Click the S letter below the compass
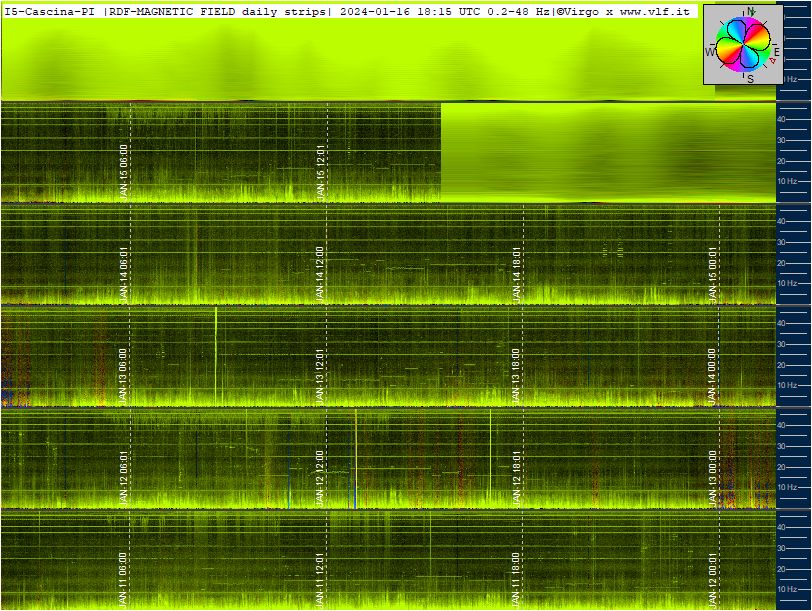The image size is (812, 611). click(750, 79)
